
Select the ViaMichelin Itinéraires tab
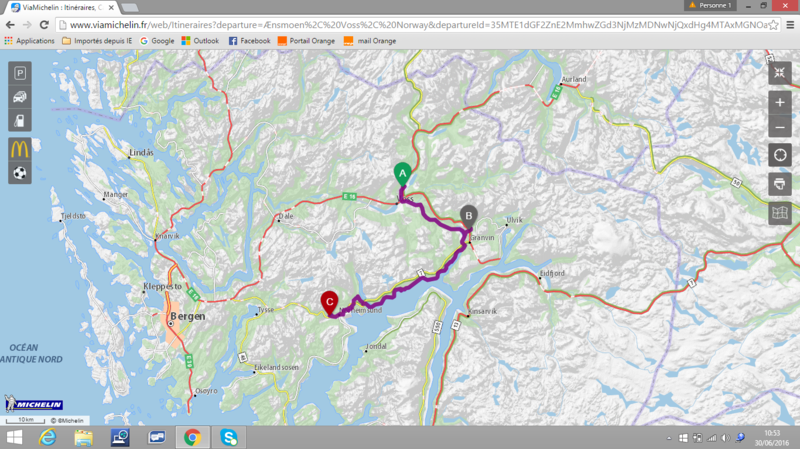point(65,7)
